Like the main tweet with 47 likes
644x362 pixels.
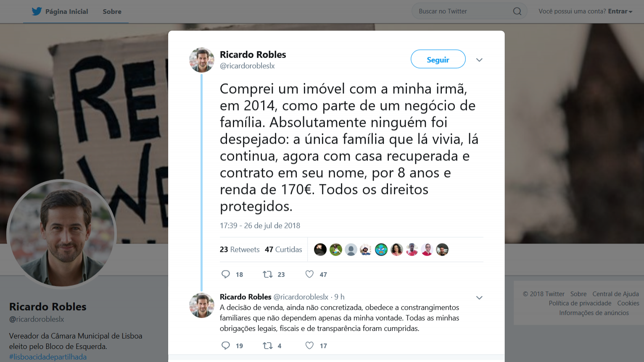click(309, 274)
